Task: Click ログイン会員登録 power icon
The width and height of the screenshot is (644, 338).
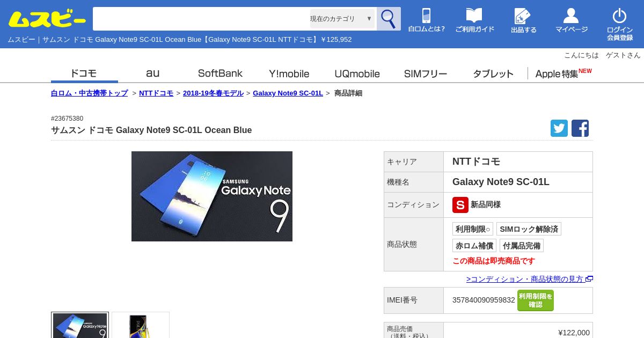Action: pos(620,24)
